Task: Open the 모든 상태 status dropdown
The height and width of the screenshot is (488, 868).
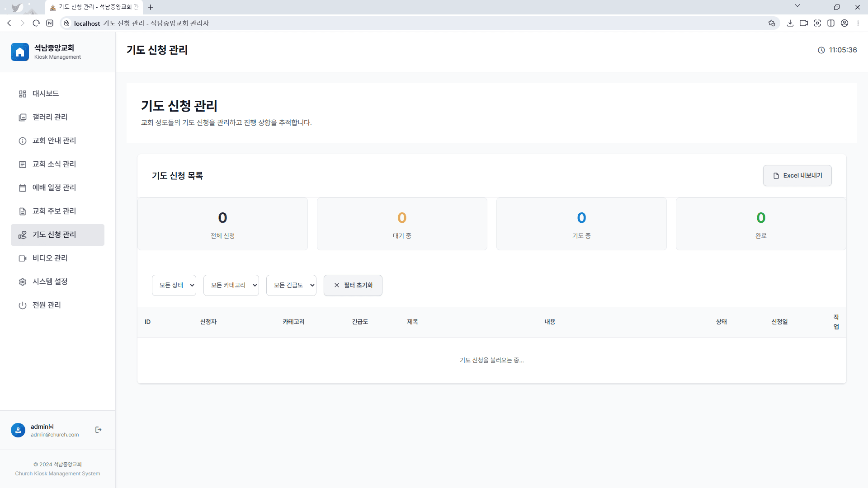Action: click(174, 285)
